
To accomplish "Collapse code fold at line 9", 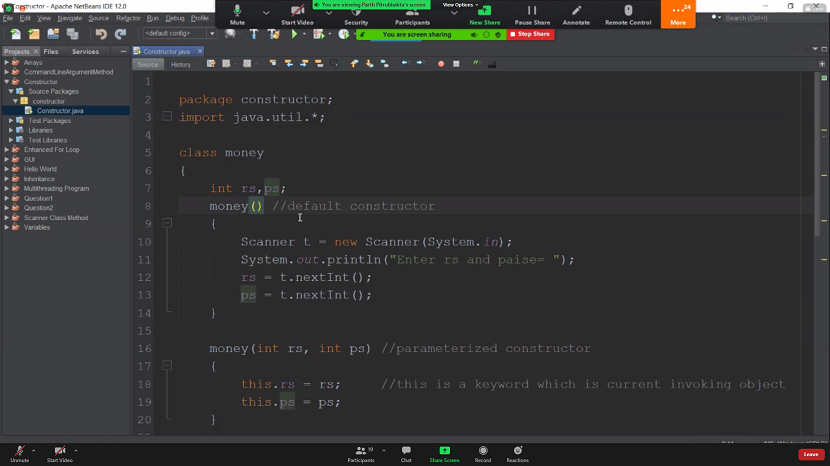I will (x=167, y=223).
